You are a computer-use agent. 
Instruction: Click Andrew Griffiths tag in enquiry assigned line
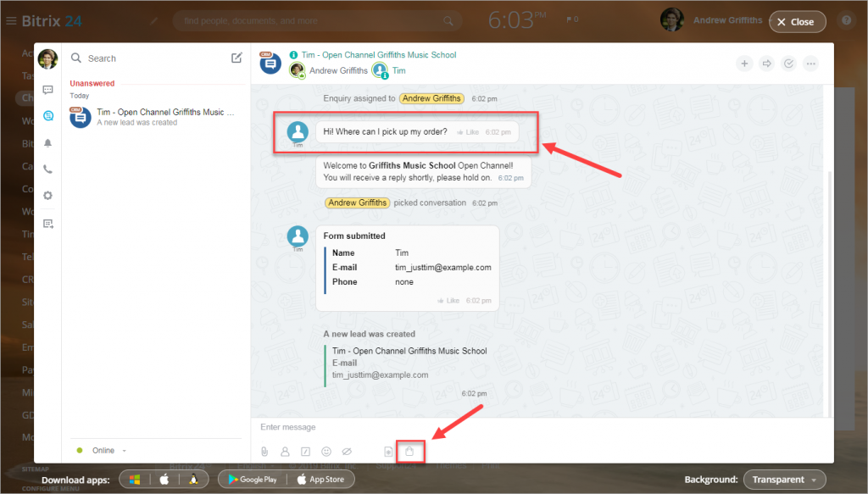tap(431, 98)
